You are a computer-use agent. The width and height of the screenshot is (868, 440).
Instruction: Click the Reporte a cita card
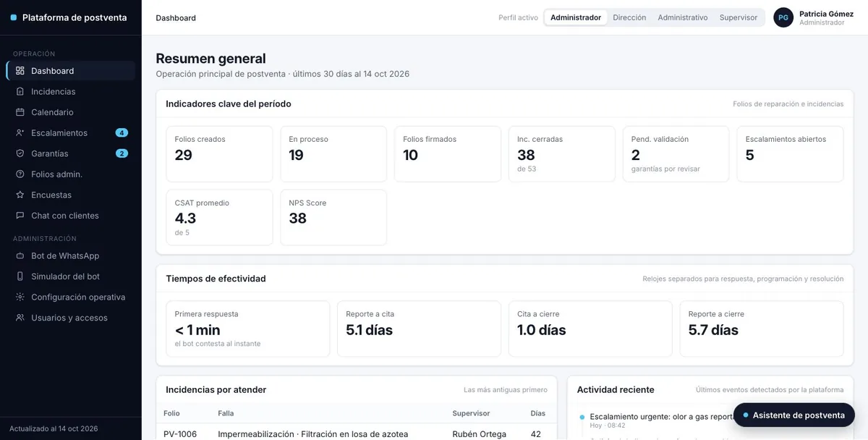click(x=419, y=329)
